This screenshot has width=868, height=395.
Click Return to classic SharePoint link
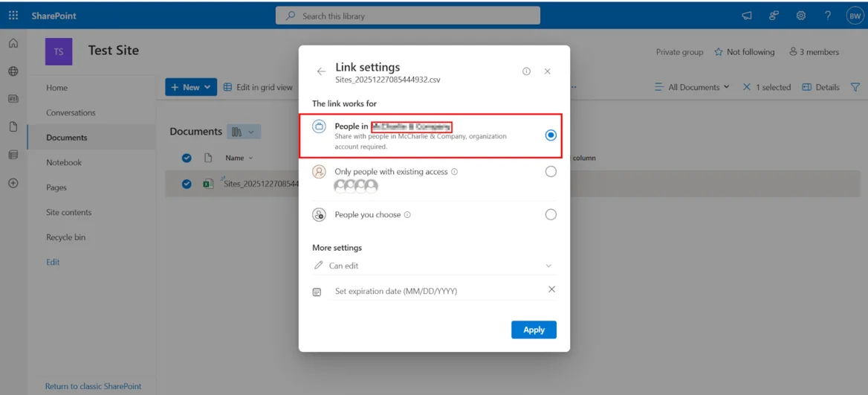point(93,386)
